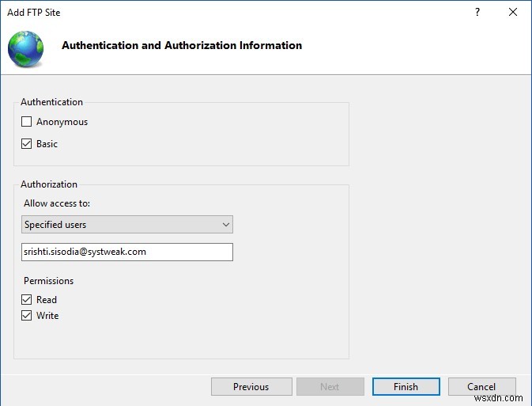This screenshot has height=406, width=532.
Task: Toggle the Write permission checkbox
Action: (26, 315)
